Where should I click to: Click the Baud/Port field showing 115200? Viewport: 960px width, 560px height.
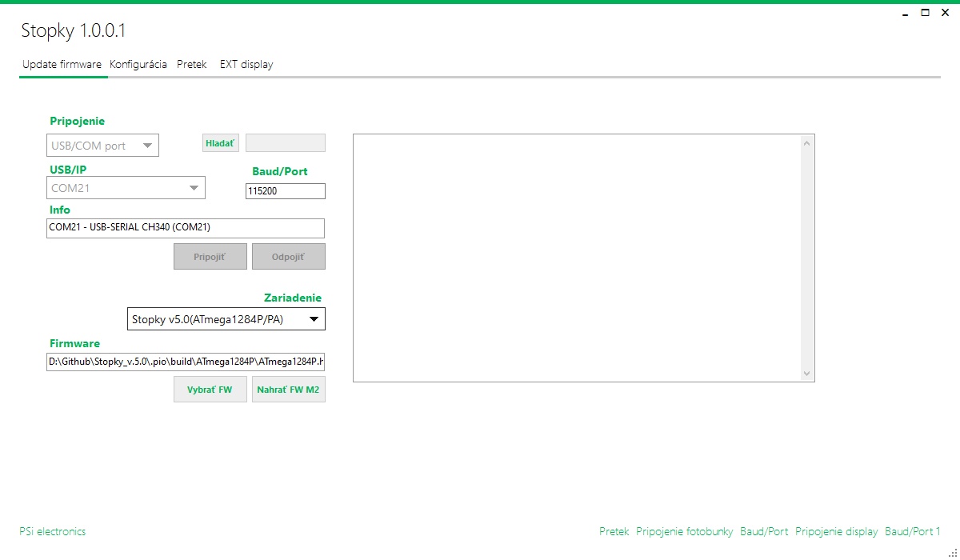coord(285,191)
